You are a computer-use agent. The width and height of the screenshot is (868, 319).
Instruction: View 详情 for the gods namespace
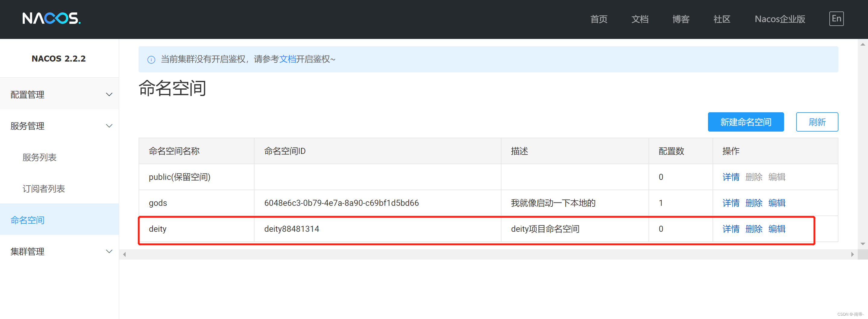tap(731, 203)
